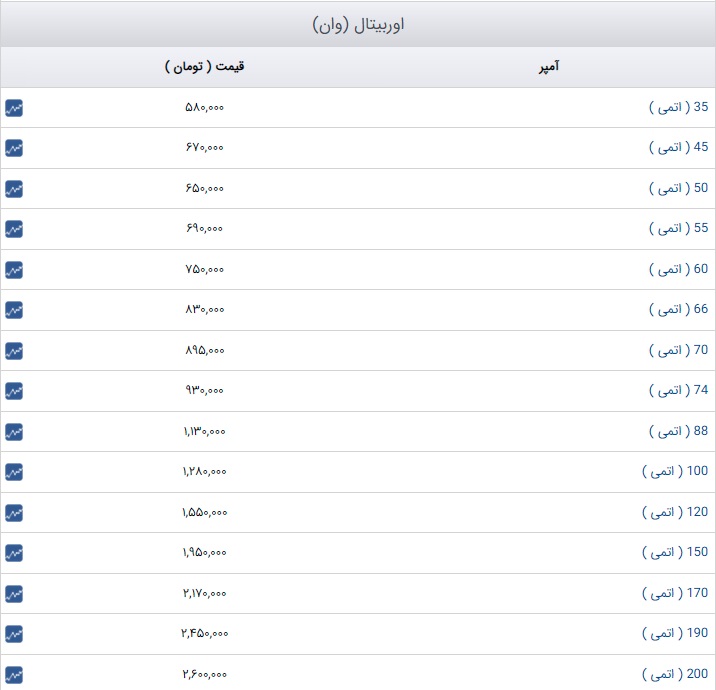Image resolution: width=716 pixels, height=690 pixels.
Task: Click the قیمت ( تومان ) column header
Action: point(205,67)
